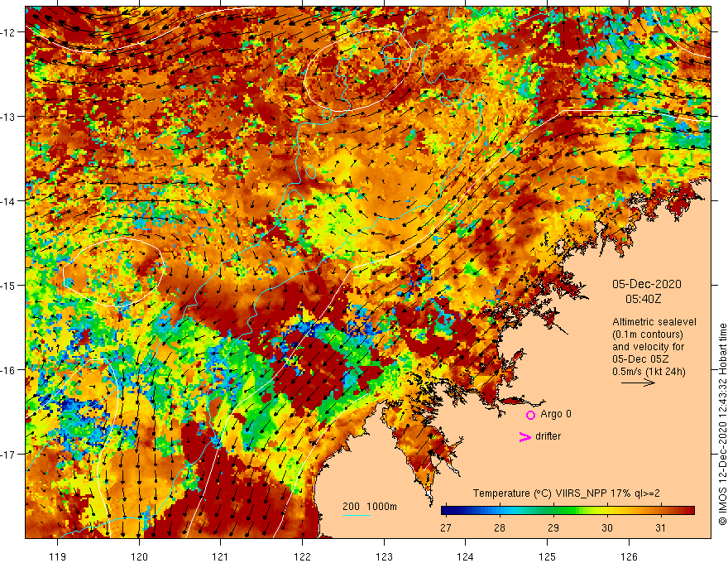The height and width of the screenshot is (563, 728).
Task: Click colorbar tick value 27
Action: click(x=446, y=527)
